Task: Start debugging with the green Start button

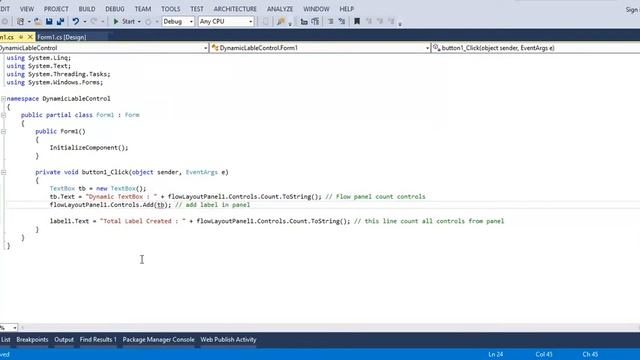Action: point(124,21)
